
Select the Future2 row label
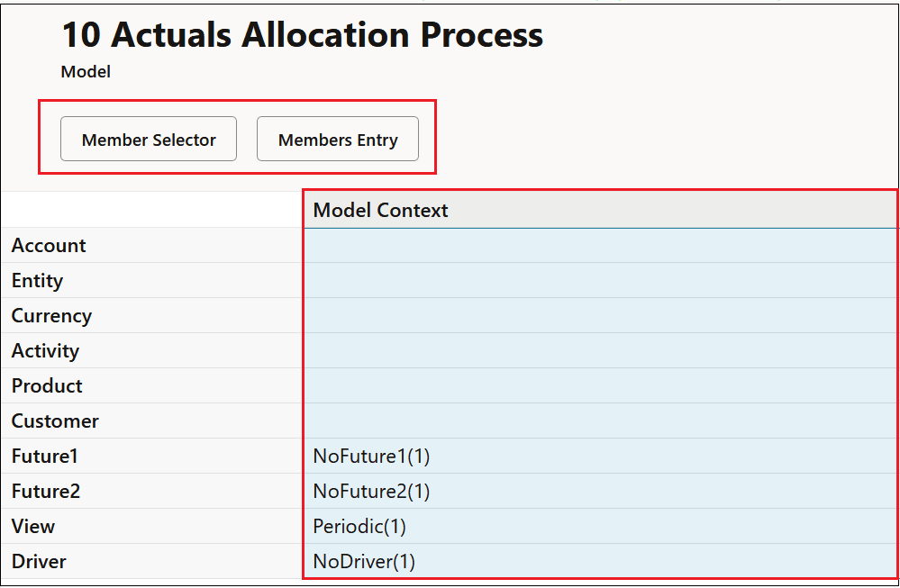tap(44, 491)
